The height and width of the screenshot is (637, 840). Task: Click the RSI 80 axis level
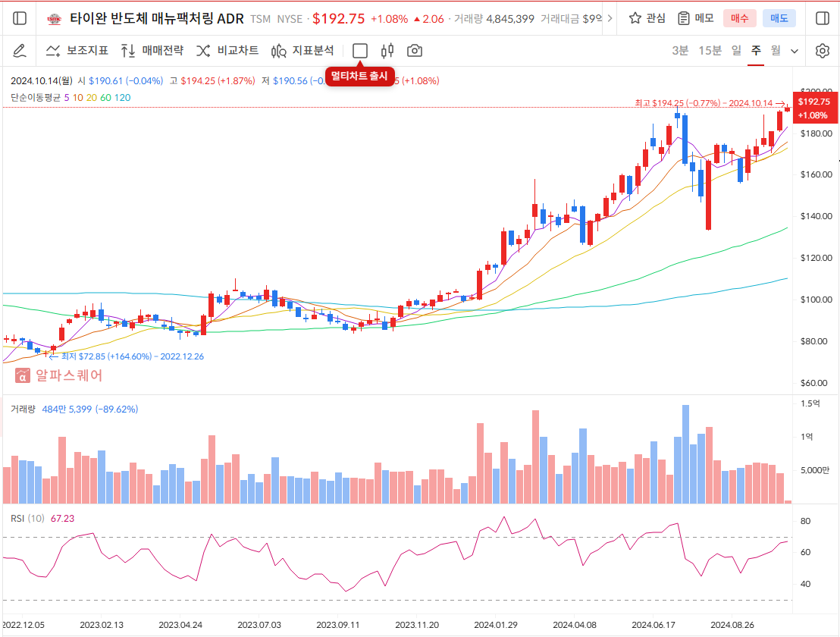click(x=805, y=521)
